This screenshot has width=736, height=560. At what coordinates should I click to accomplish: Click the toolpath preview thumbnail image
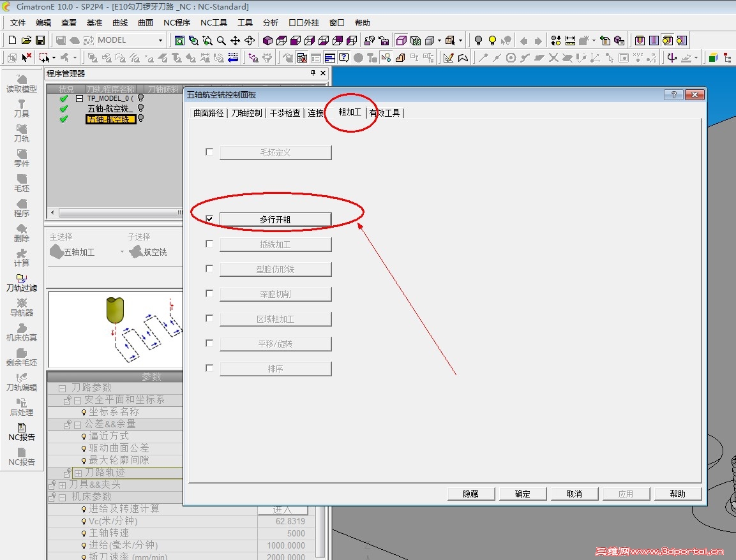click(116, 330)
